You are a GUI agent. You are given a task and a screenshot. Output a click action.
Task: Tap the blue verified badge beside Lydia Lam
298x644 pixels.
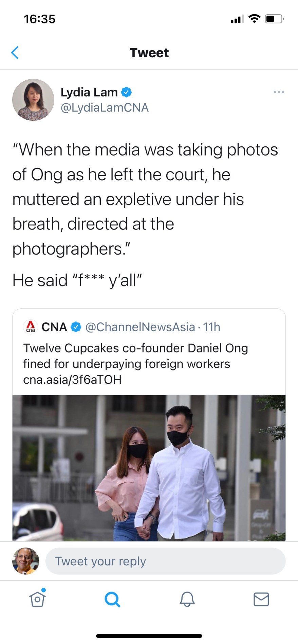[126, 92]
